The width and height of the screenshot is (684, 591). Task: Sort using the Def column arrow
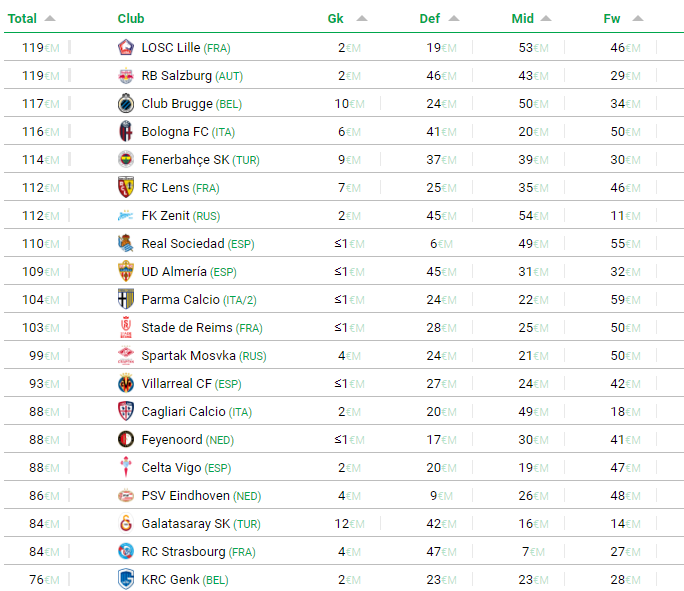(x=454, y=18)
